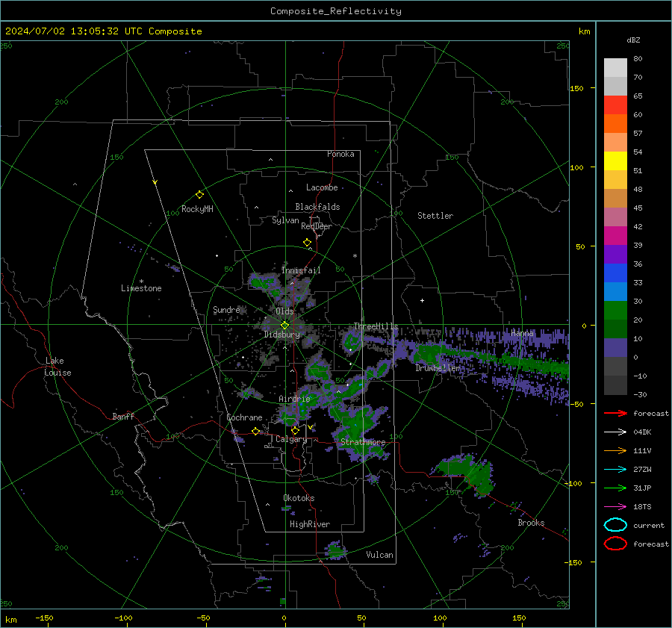Click the green 31JP arrow in legend
The height and width of the screenshot is (628, 672).
coord(615,488)
